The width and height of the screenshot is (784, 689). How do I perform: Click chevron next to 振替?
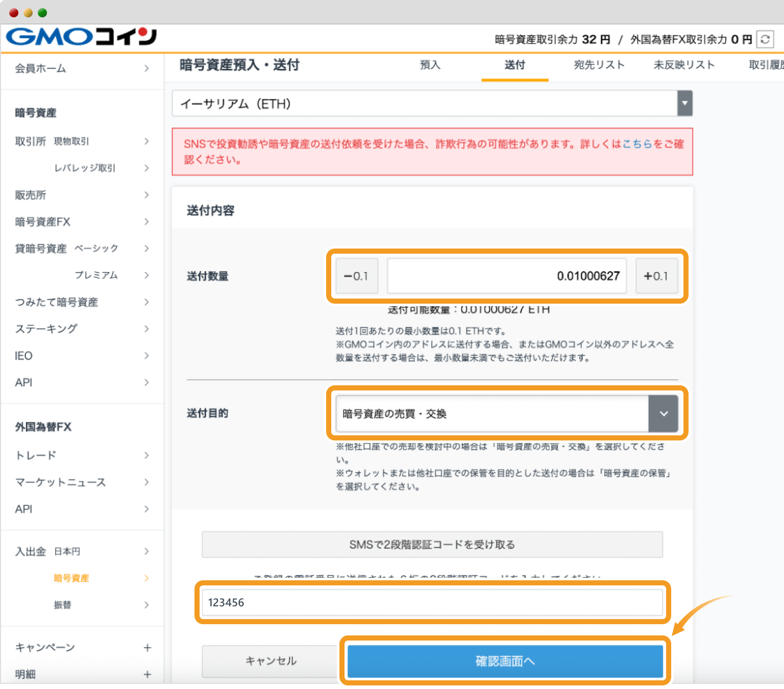146,605
